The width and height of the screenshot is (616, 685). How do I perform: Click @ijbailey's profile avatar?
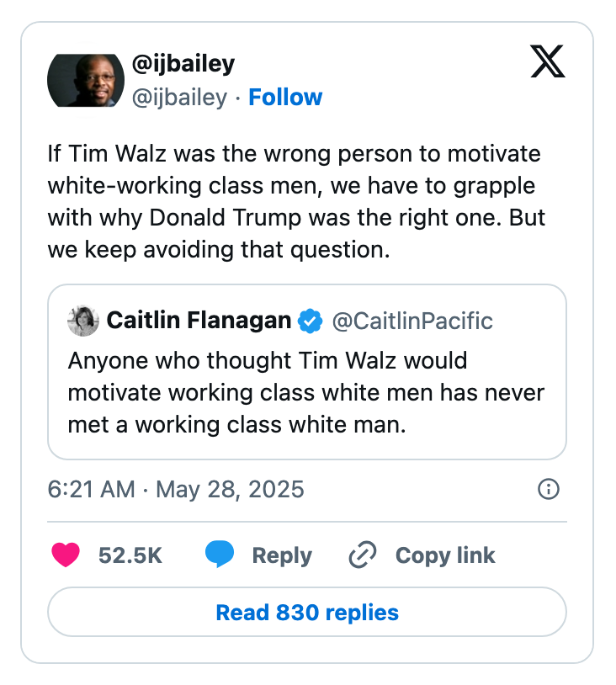tap(85, 80)
